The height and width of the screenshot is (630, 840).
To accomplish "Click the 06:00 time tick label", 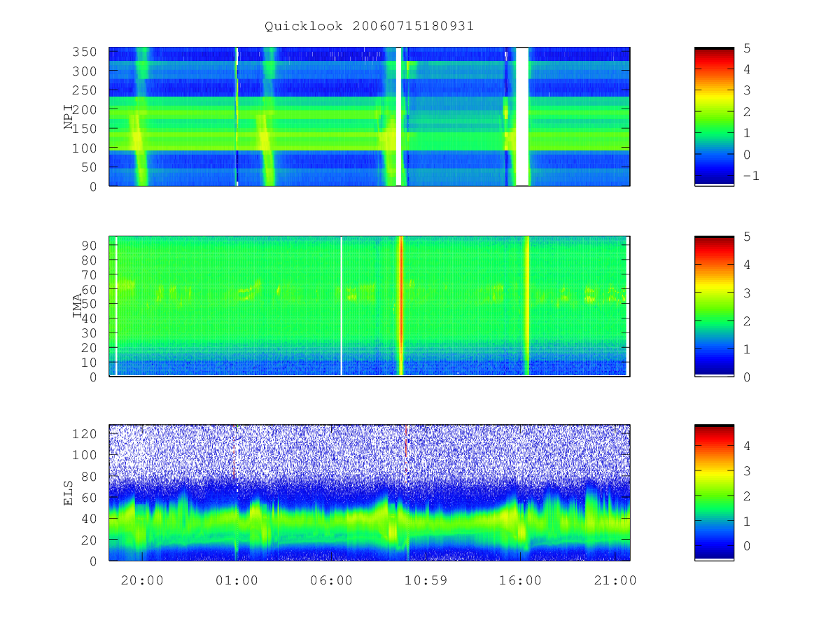I will click(x=331, y=580).
